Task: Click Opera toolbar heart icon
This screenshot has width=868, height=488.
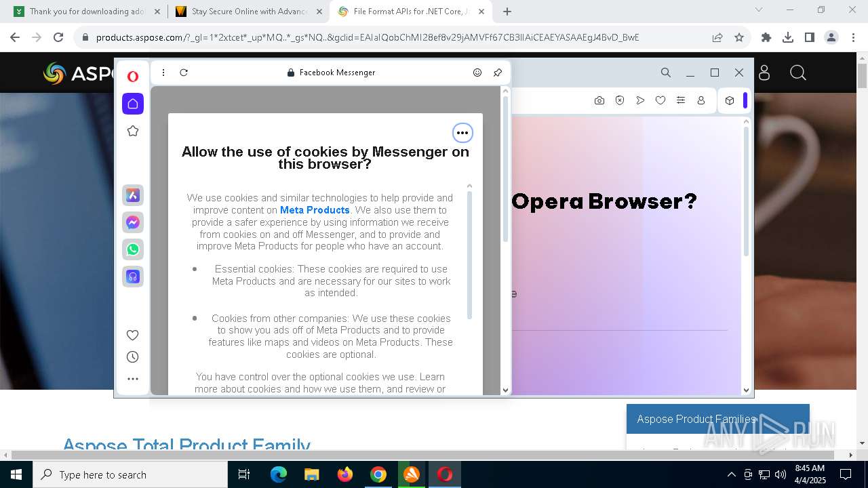Action: (660, 100)
